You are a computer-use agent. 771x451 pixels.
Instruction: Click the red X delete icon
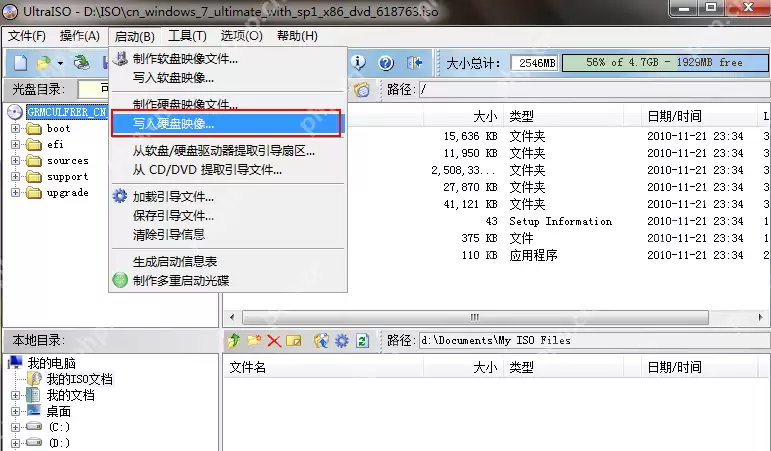click(274, 341)
